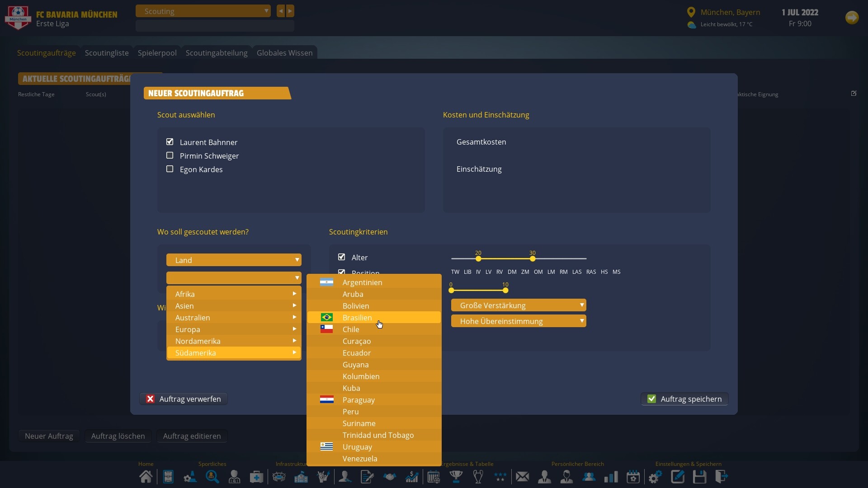Viewport: 868px width, 488px height.
Task: Click the Auftrag speichern button
Action: (x=684, y=399)
